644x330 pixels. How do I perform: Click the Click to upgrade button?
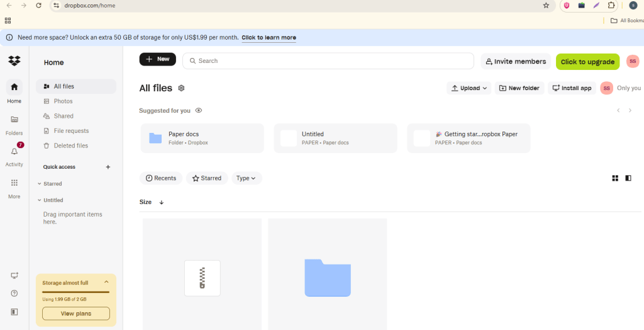[x=588, y=62]
